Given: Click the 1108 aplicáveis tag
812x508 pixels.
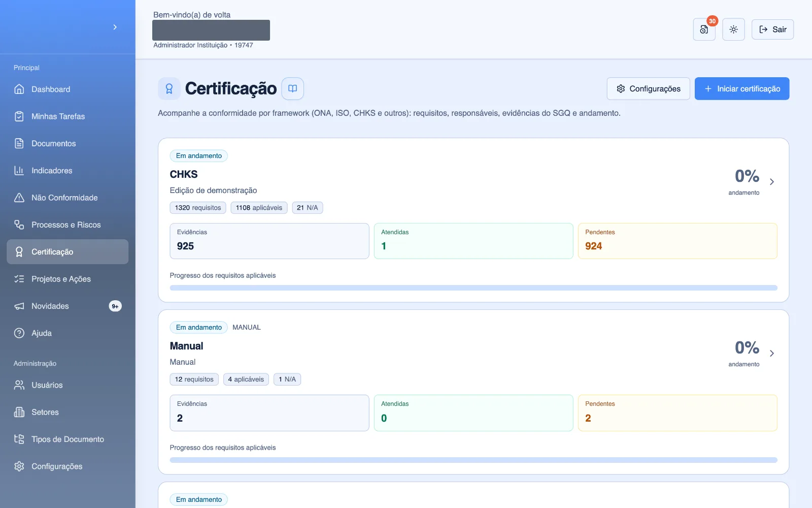Looking at the screenshot, I should [x=259, y=208].
